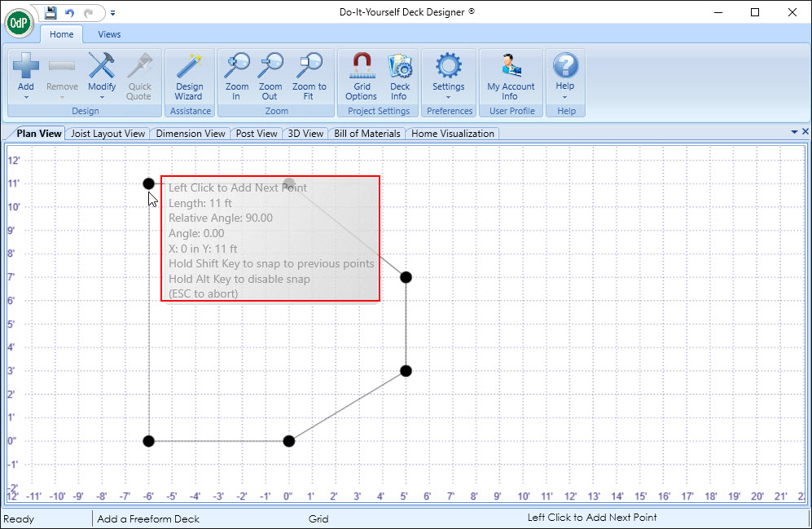
Task: Click the Modify hammer and wrench icon
Action: click(x=102, y=65)
